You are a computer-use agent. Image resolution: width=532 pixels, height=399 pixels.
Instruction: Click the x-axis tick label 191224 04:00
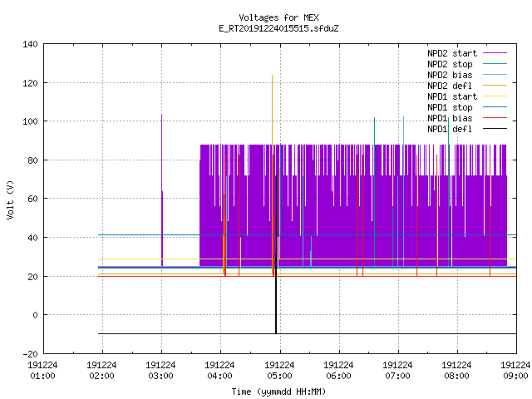[x=219, y=371]
